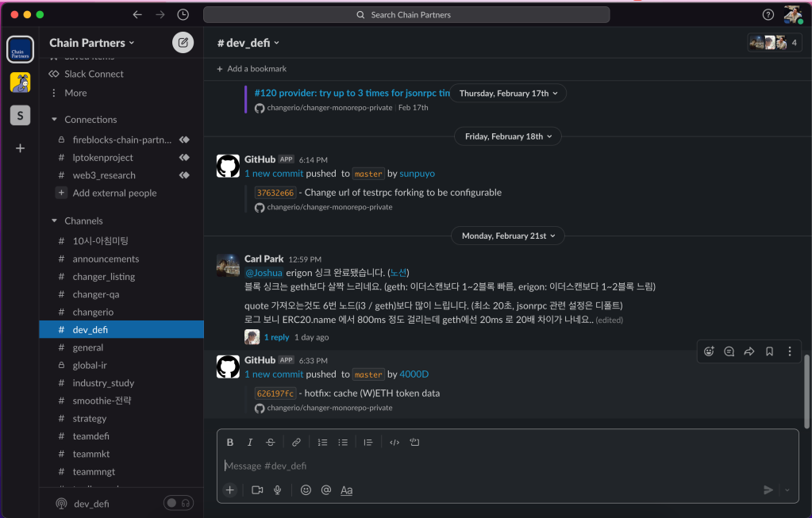Record a video clip from the composer
Viewport: 812px width, 518px height.
[x=257, y=490]
